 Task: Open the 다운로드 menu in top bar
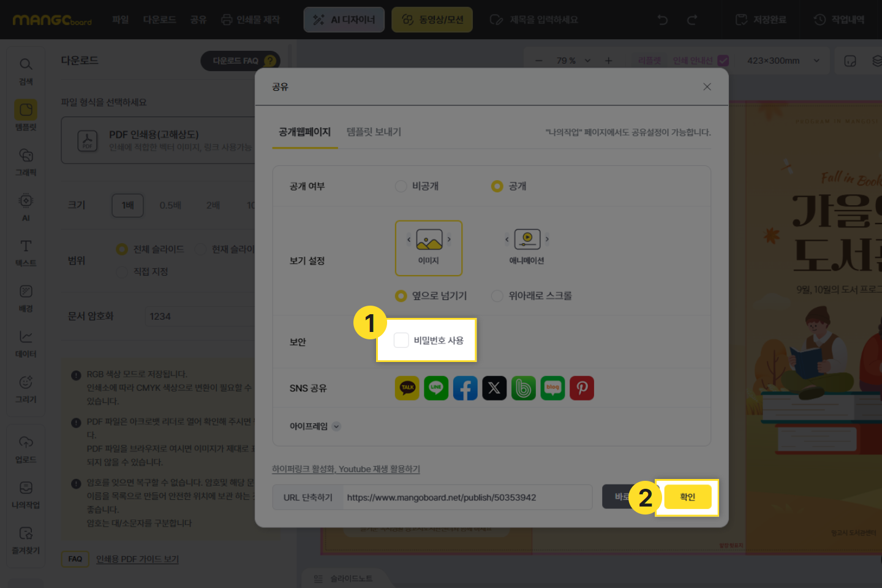pos(159,20)
